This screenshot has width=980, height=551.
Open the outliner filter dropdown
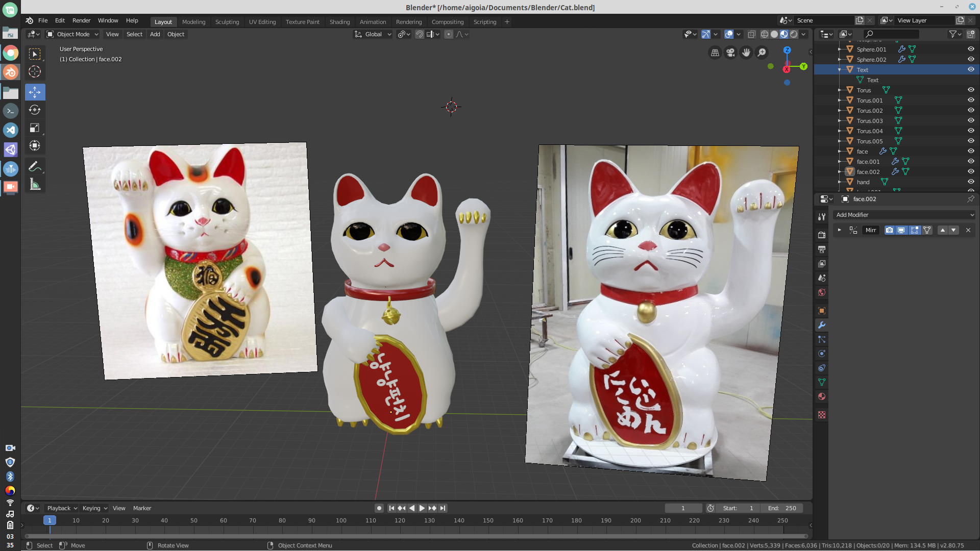coord(955,34)
